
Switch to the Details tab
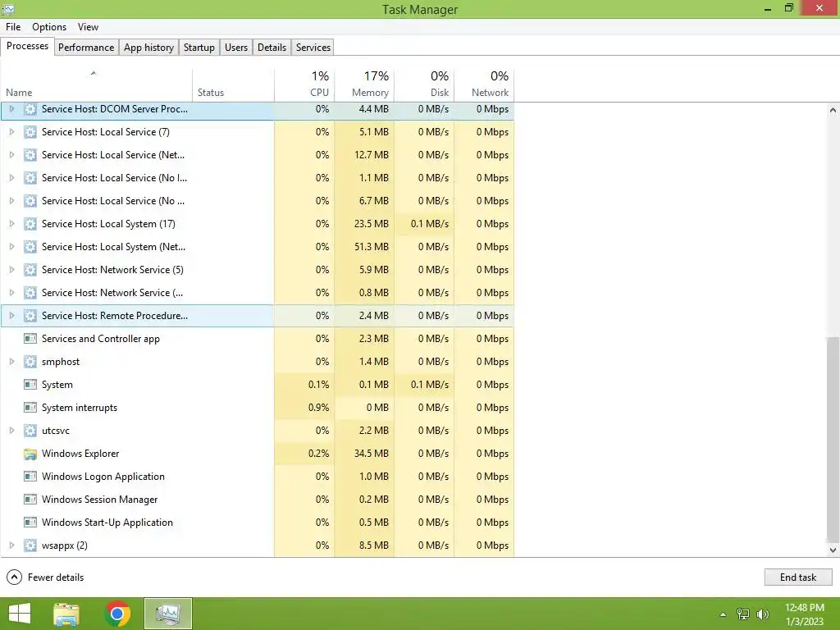272,47
